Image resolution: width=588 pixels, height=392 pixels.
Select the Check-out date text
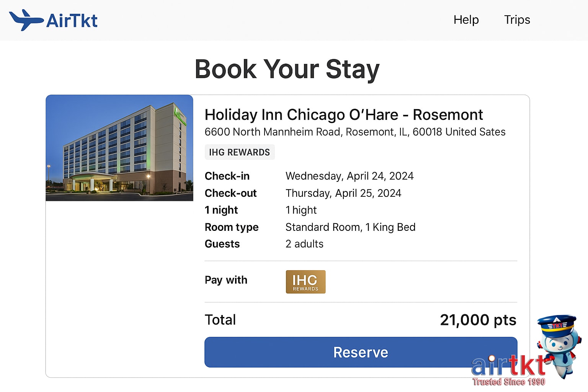343,193
